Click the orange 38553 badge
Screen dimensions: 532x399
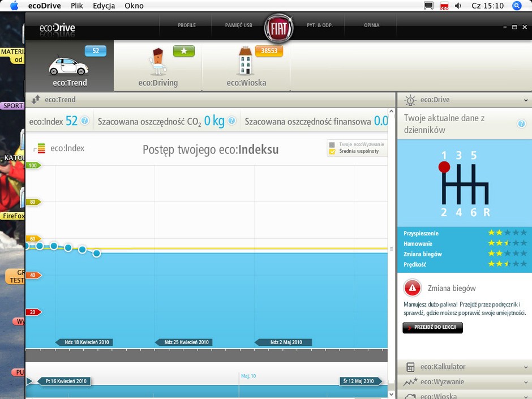269,51
